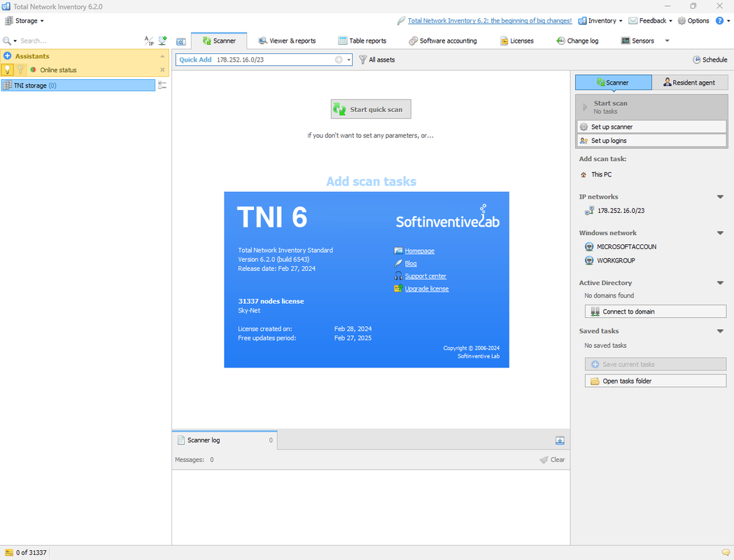Screen dimensions: 734x560
Task: Click the plus icon in Quick Add
Action: click(x=339, y=59)
